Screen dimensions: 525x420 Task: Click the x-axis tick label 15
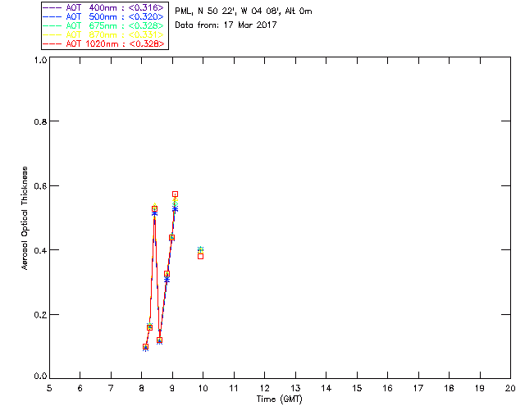(x=357, y=388)
